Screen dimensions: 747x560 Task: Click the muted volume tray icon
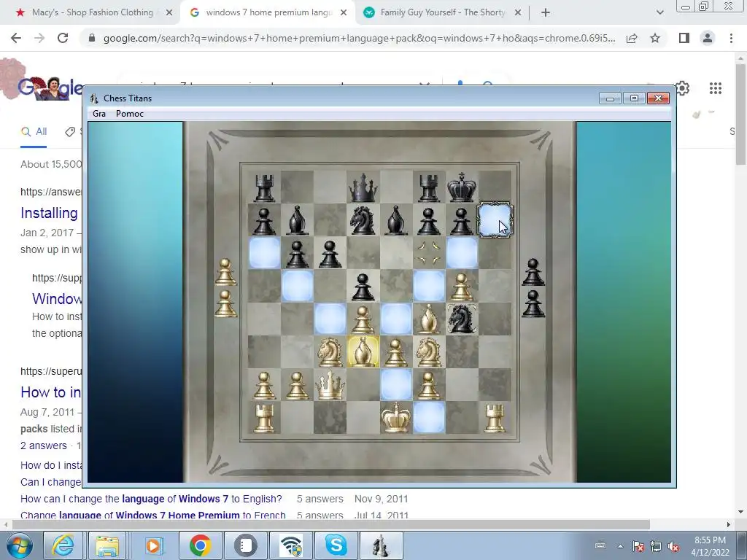[673, 546]
